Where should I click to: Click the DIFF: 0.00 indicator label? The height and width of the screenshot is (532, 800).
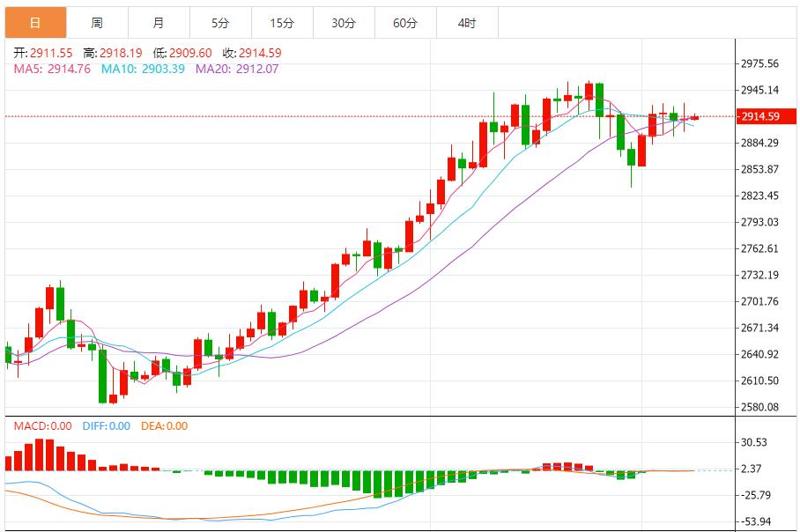tap(104, 426)
